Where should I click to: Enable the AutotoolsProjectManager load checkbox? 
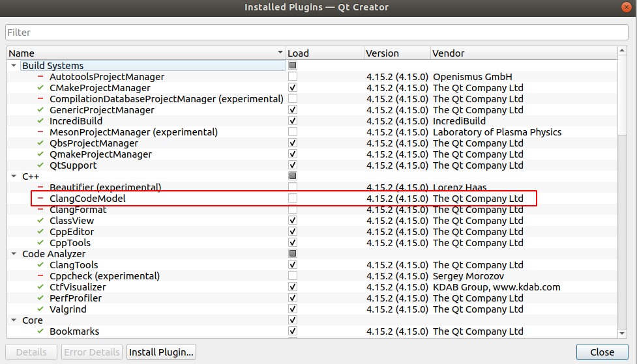pos(293,76)
